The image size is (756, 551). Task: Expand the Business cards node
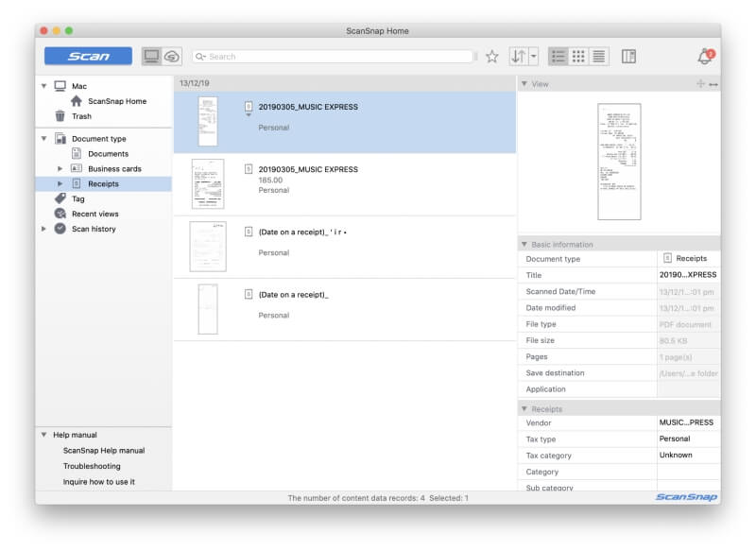[60, 169]
